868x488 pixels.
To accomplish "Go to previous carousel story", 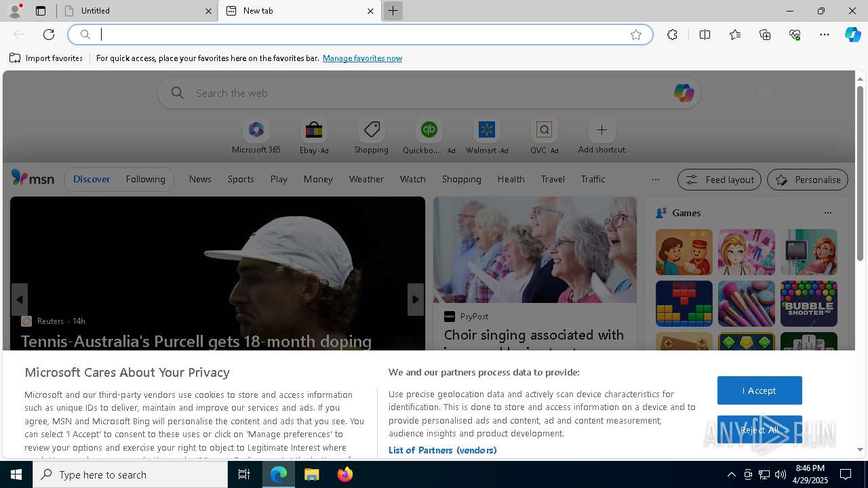I will [20, 300].
